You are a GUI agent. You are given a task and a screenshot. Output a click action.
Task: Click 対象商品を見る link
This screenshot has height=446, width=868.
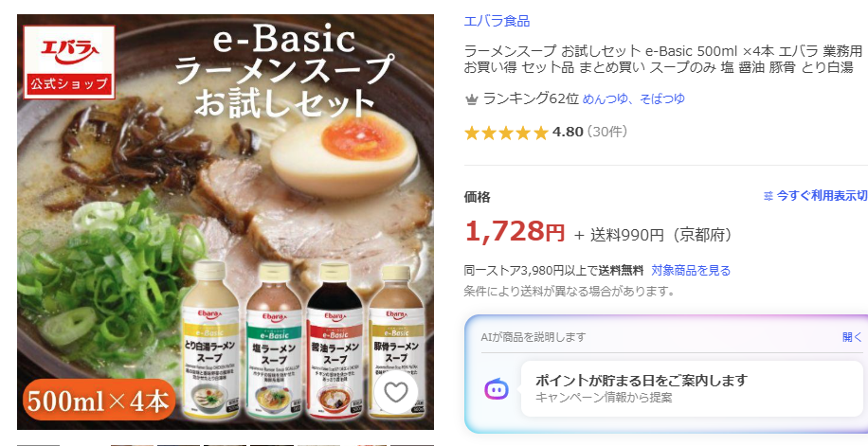691,271
